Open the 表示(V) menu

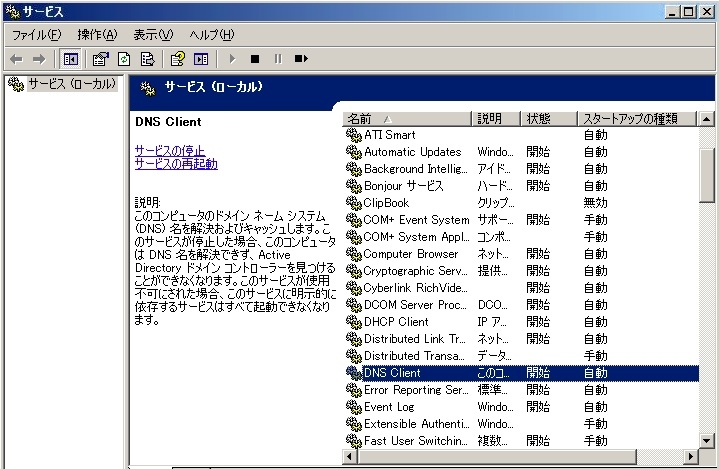click(x=153, y=35)
